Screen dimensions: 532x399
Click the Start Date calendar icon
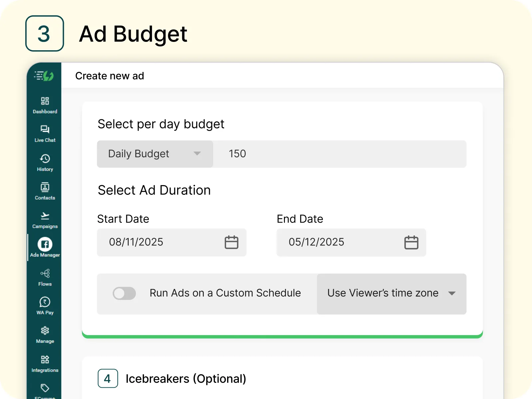(x=232, y=242)
